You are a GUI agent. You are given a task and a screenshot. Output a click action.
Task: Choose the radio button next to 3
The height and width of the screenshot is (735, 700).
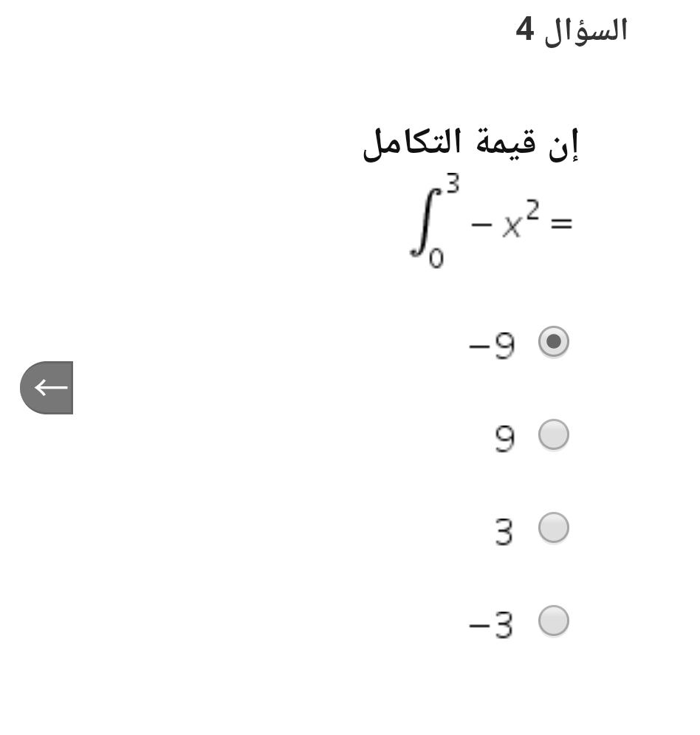coord(553,528)
